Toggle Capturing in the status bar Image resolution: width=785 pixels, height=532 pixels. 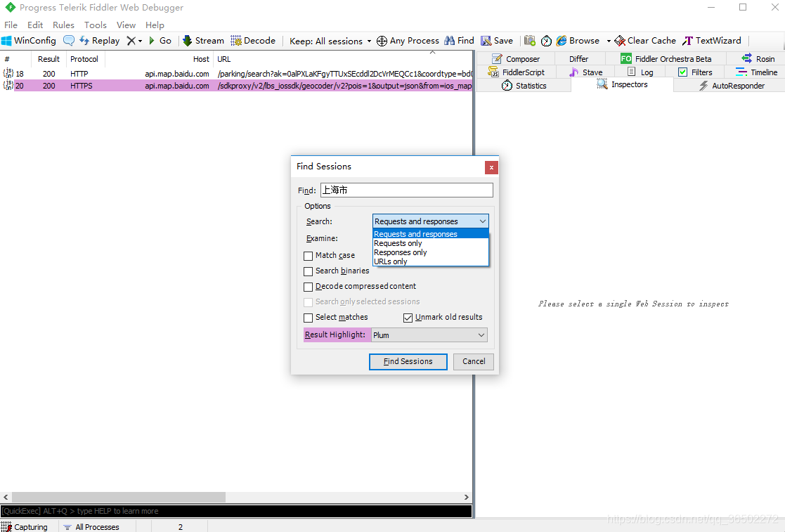24,527
